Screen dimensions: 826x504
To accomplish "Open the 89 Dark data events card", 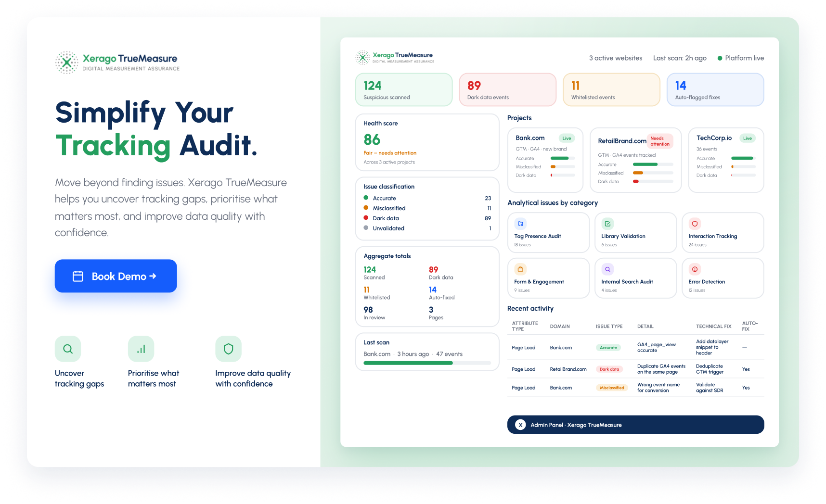I will [x=507, y=89].
